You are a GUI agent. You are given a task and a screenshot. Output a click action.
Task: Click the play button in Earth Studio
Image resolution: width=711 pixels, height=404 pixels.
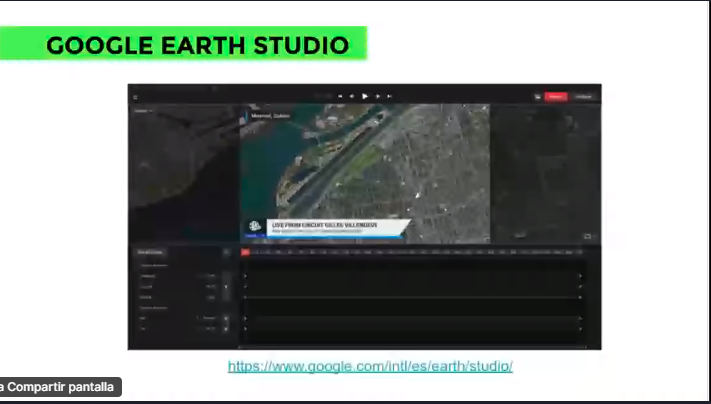pos(365,96)
